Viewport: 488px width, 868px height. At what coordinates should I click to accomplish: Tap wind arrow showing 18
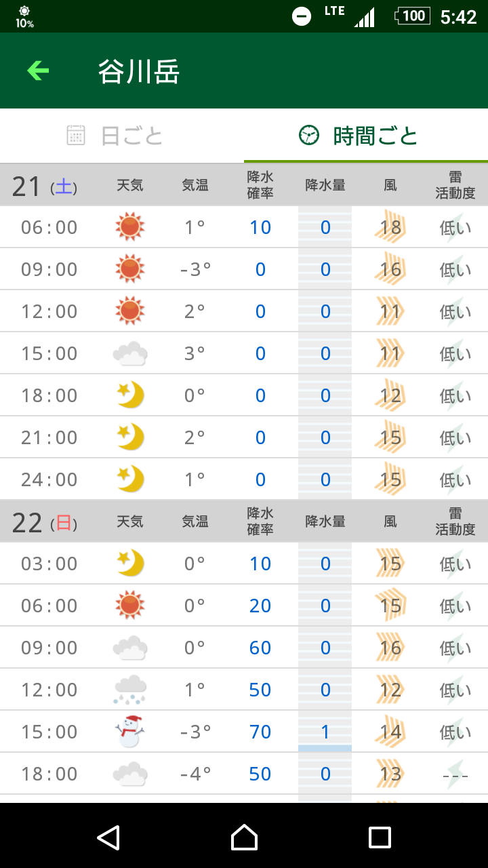coord(390,227)
